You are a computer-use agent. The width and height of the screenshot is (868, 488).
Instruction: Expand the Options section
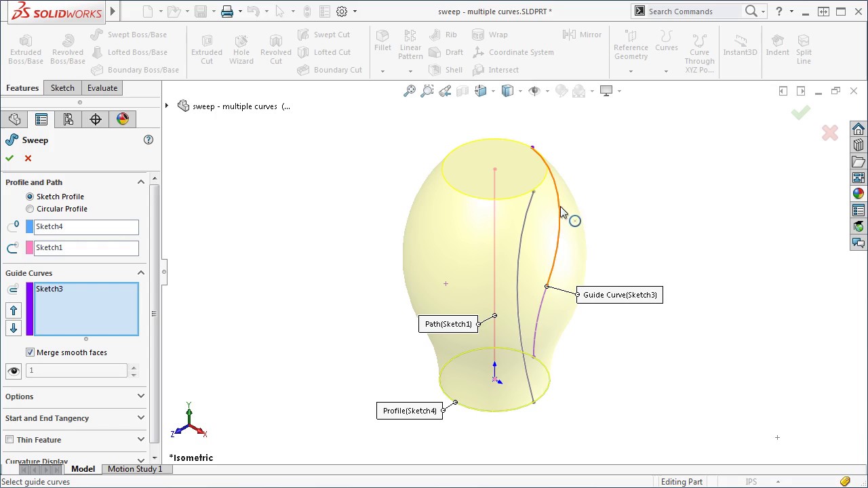coord(141,396)
